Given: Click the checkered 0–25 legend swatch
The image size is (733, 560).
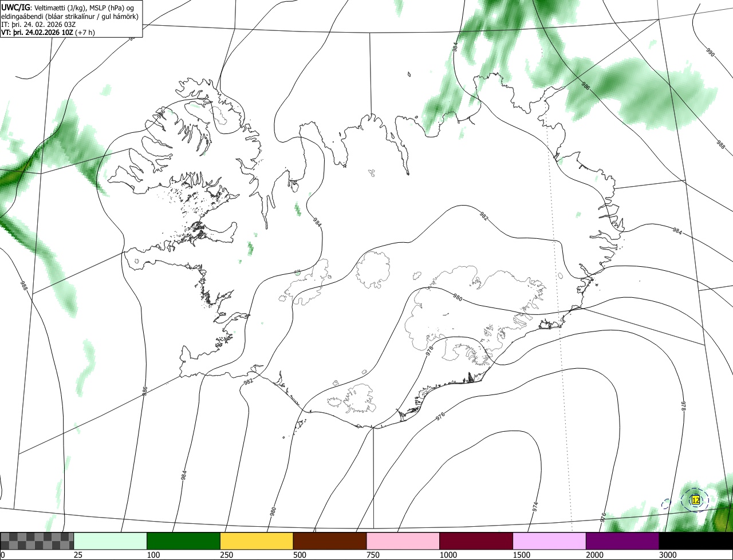Looking at the screenshot, I should [37, 541].
